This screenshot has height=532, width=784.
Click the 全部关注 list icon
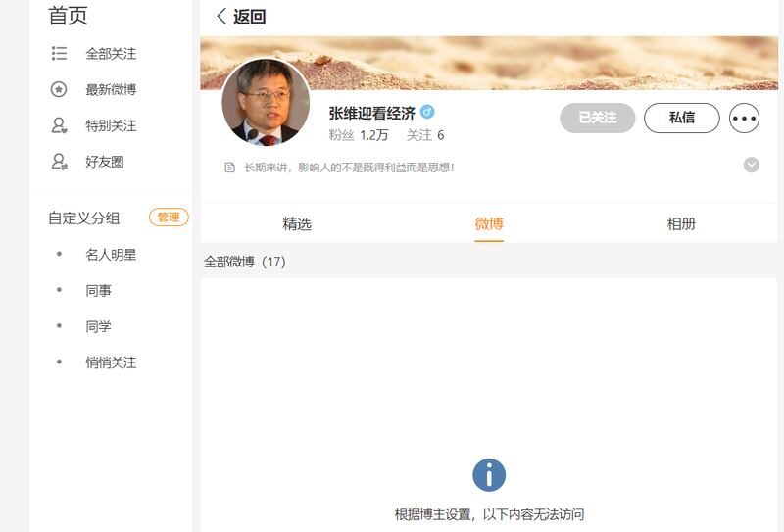59,54
